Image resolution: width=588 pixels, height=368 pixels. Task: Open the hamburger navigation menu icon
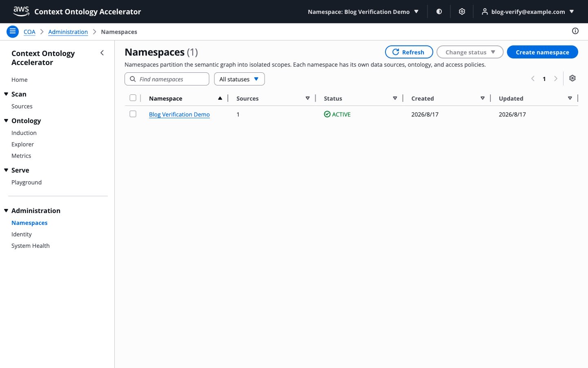click(x=13, y=31)
